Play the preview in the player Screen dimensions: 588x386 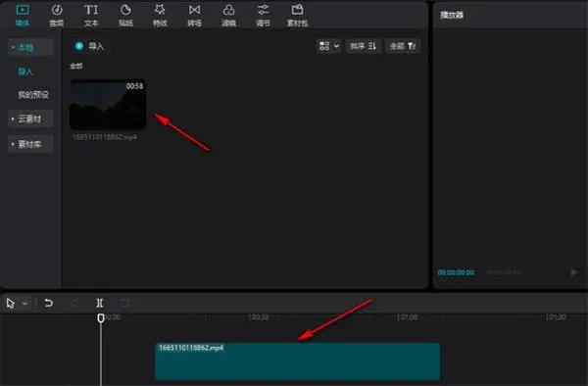(574, 272)
